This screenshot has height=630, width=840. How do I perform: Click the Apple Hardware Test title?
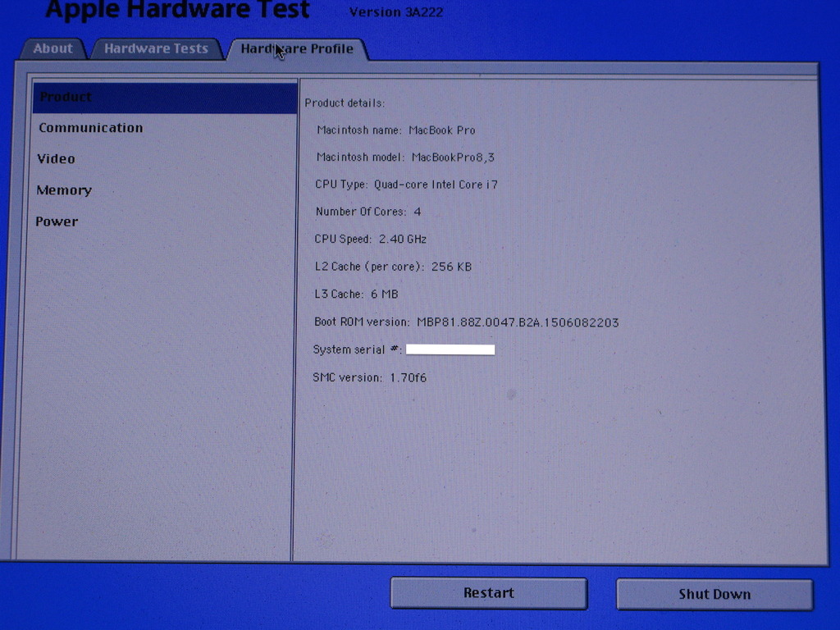coord(178,10)
